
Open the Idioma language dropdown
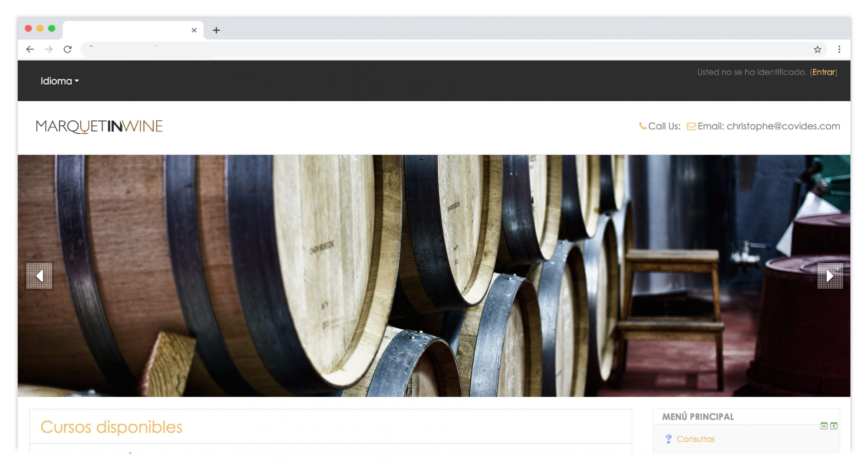[x=60, y=81]
